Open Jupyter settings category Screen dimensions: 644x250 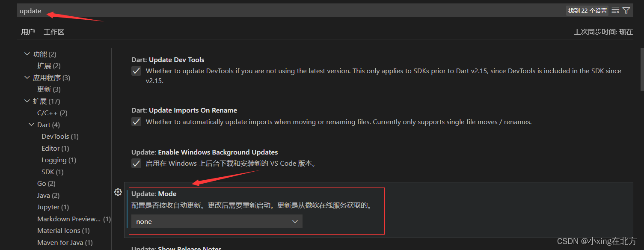(x=53, y=207)
